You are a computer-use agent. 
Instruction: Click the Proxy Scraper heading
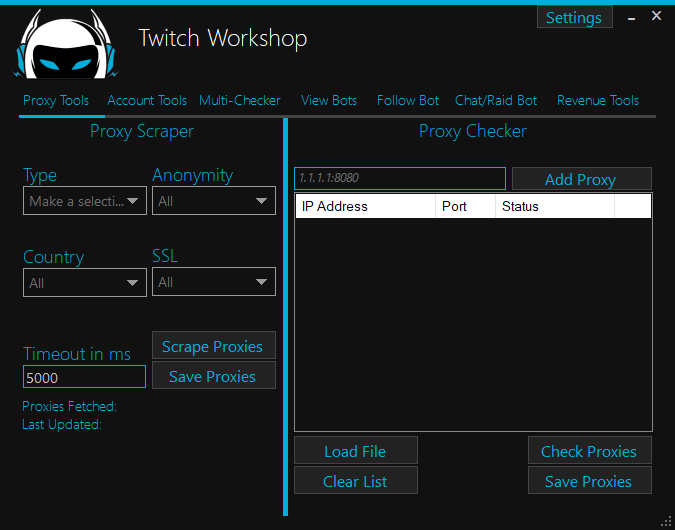(x=142, y=131)
